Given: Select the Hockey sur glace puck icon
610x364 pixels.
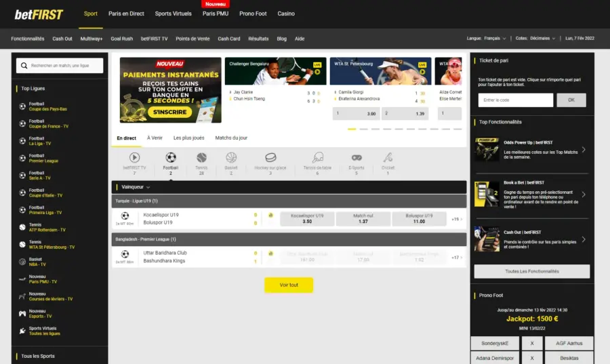Looking at the screenshot, I should (270, 157).
